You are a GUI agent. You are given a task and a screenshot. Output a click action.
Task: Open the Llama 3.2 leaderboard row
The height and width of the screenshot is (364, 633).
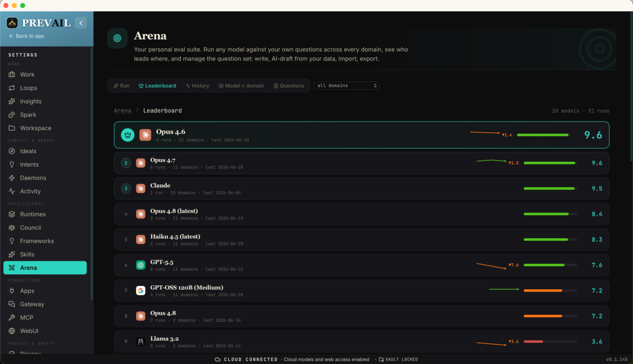click(x=361, y=342)
